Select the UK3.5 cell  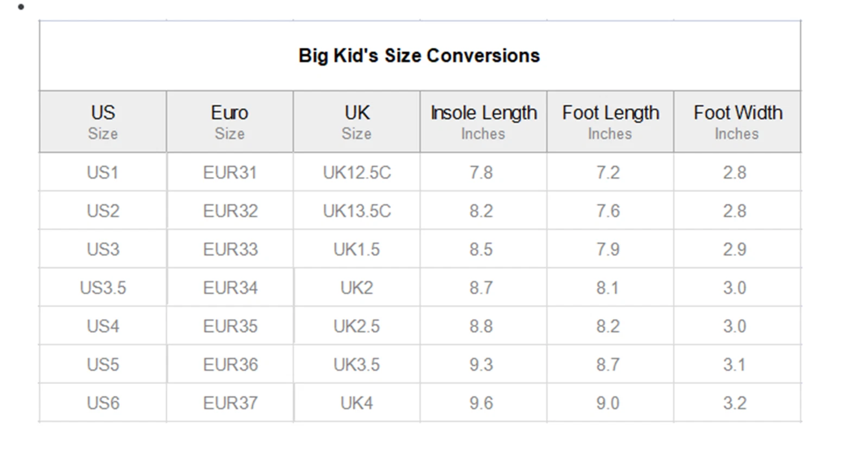click(x=356, y=365)
